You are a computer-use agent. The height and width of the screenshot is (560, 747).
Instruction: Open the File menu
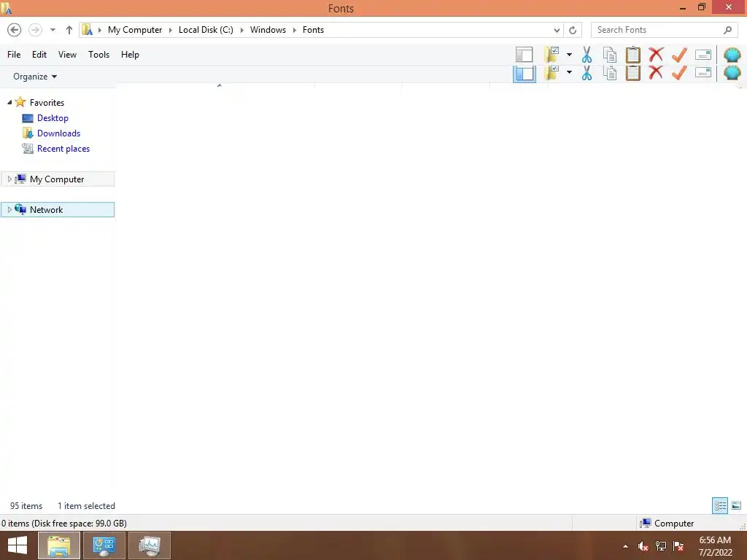click(x=14, y=55)
